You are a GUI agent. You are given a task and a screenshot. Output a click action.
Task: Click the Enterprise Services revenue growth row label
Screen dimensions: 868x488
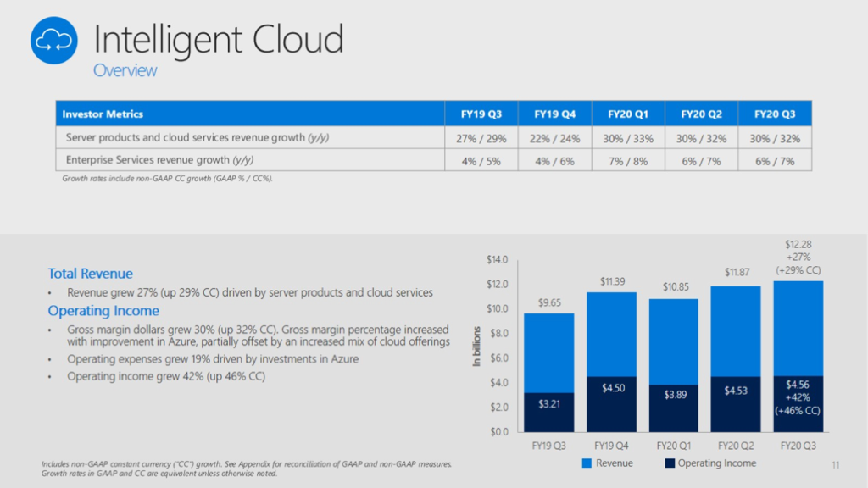tap(160, 159)
